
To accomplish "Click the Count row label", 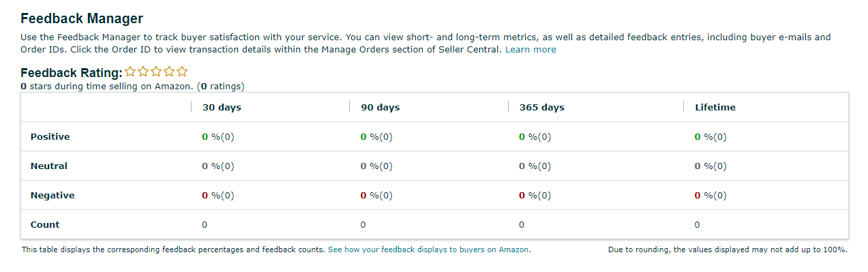I will click(x=45, y=224).
